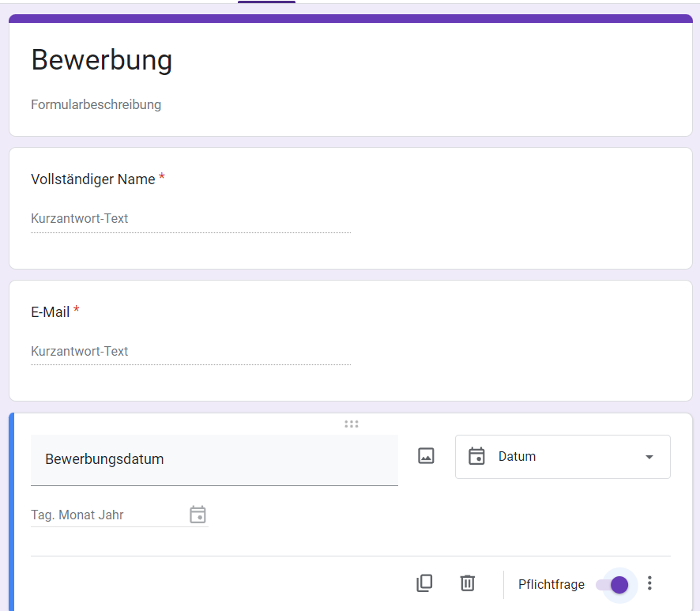The image size is (700, 611).
Task: Click the Bewerbung form title
Action: tap(102, 60)
